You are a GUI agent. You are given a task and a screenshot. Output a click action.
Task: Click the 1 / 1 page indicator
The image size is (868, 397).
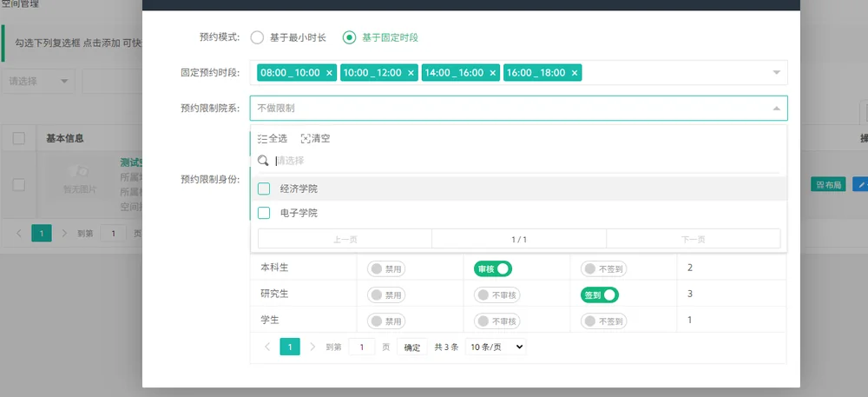click(519, 239)
